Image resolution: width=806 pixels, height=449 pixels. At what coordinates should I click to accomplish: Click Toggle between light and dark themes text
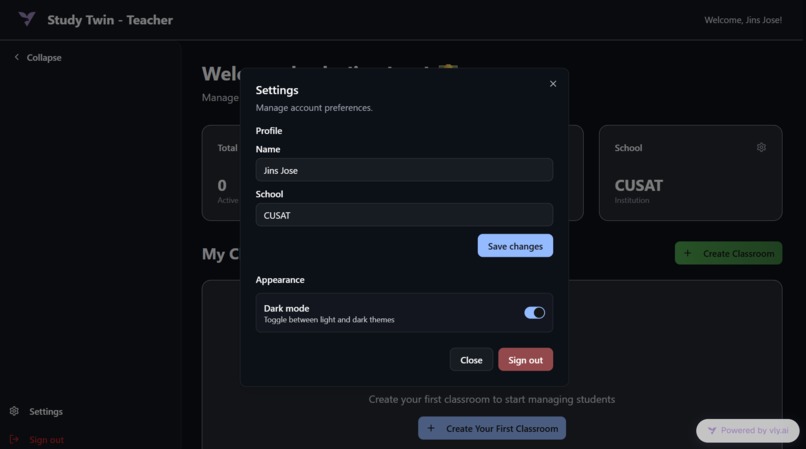tap(329, 320)
